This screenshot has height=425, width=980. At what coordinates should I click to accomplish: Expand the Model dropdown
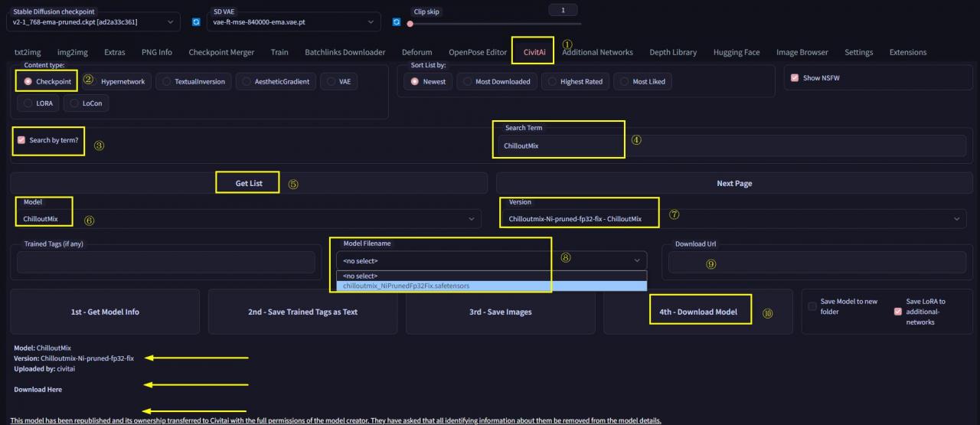[x=249, y=219]
